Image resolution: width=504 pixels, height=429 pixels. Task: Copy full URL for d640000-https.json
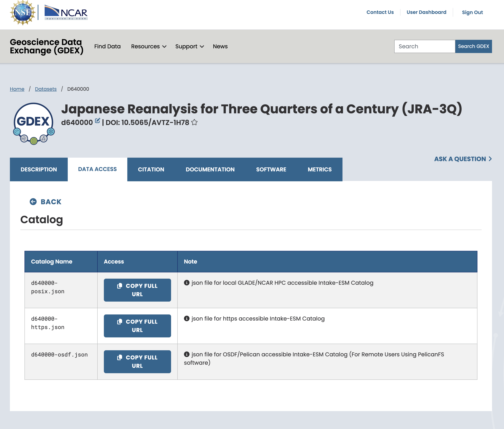click(137, 326)
